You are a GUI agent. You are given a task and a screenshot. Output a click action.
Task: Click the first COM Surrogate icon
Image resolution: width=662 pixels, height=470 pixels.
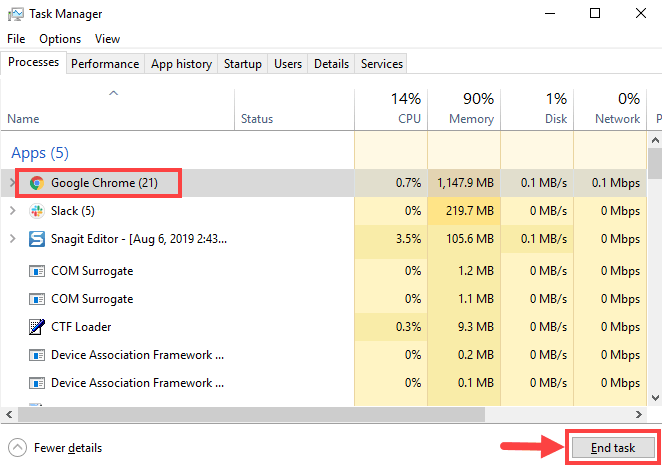point(37,271)
